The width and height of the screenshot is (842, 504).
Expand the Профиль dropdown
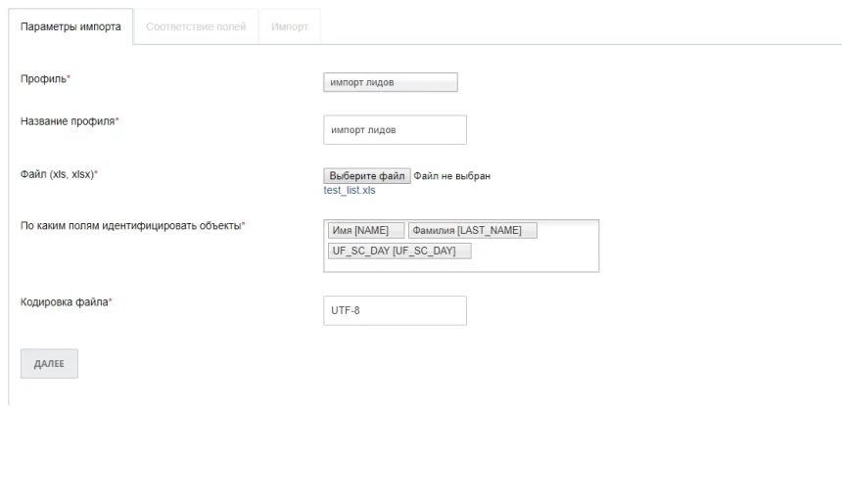click(390, 83)
